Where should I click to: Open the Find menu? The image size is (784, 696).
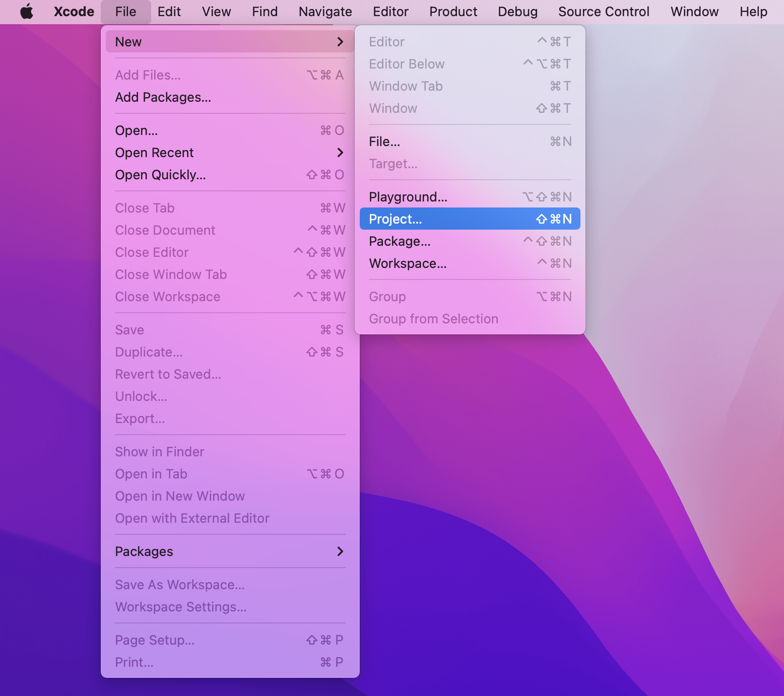point(265,12)
